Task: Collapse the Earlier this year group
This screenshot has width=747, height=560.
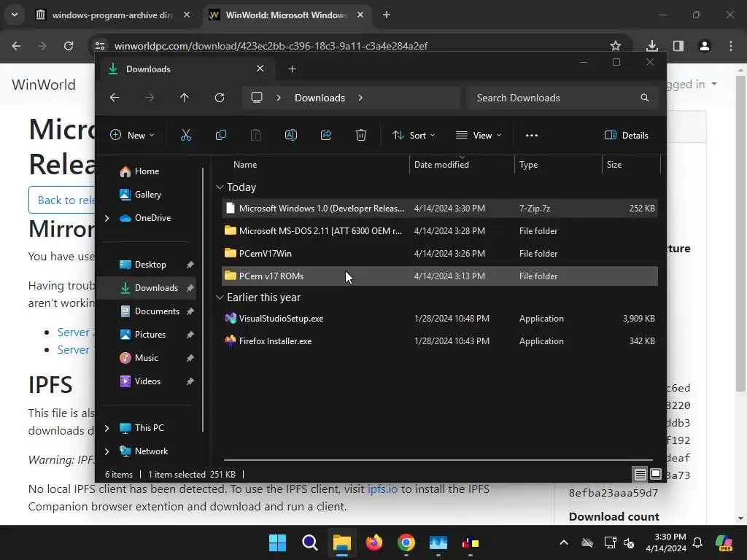Action: (x=220, y=297)
